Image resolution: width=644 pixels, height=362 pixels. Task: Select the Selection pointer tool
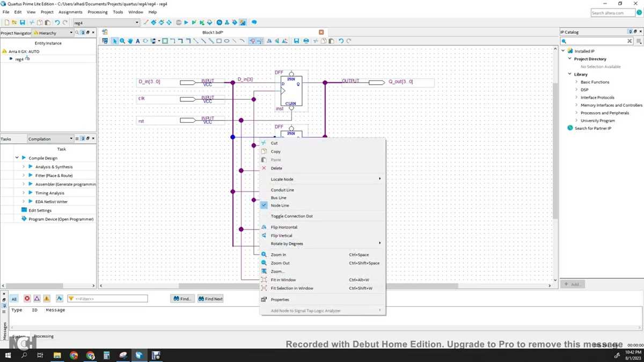(x=114, y=41)
